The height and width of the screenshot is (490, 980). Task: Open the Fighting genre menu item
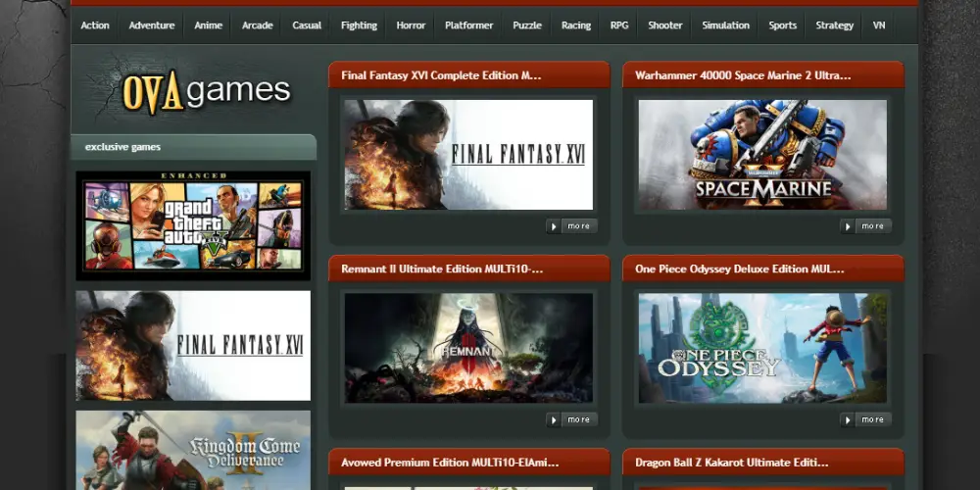[359, 25]
